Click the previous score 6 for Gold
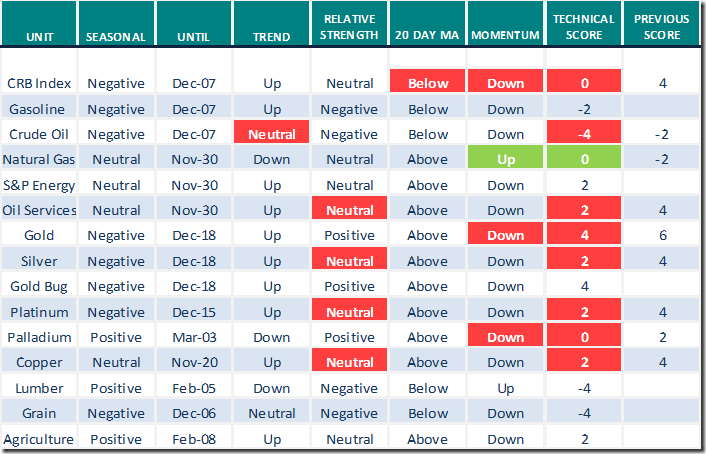This screenshot has height=454, width=706. pos(662,236)
